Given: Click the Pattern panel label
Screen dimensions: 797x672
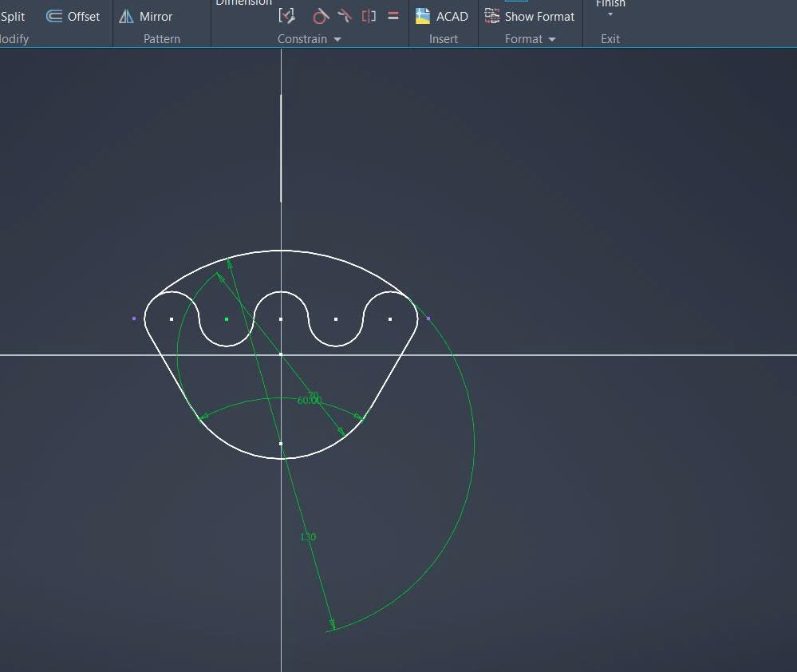Looking at the screenshot, I should pos(162,39).
